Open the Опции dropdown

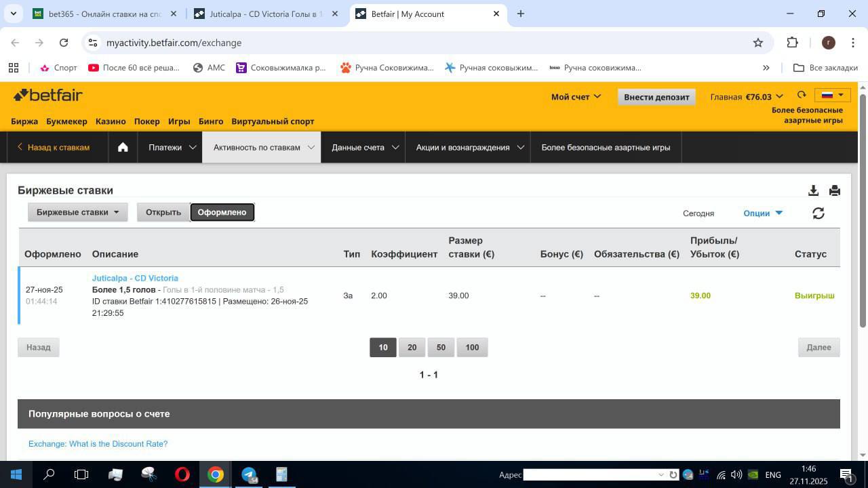763,213
